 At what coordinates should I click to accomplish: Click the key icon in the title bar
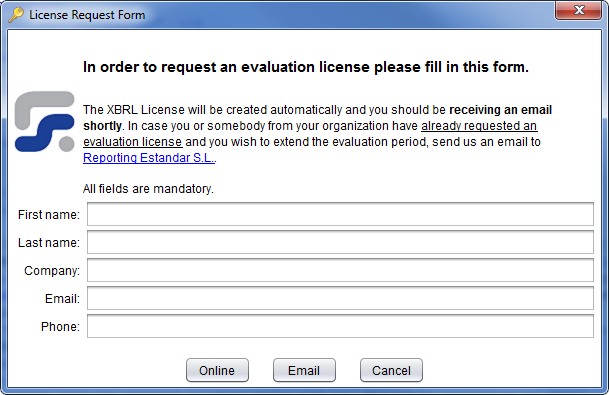point(16,15)
